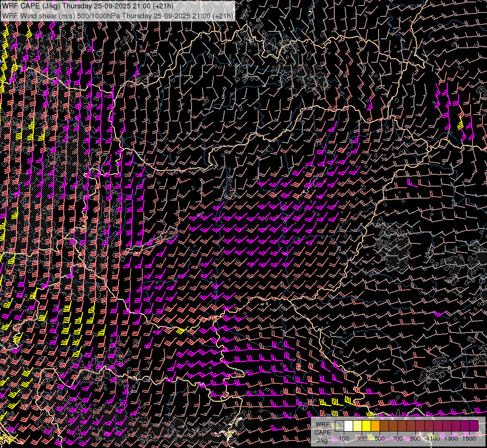Select the 1500 legend tick label
Viewport: 487px width, 448px height.
pos(469,439)
